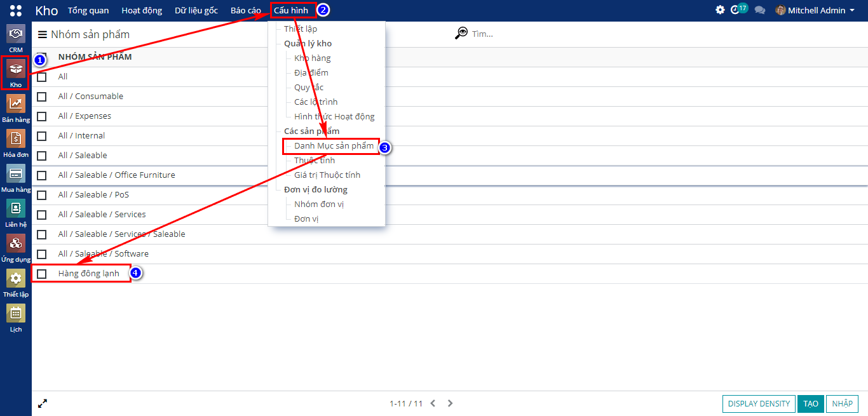Screen dimensions: 868x416
Task: Open the Cấu hình menu
Action: tap(291, 10)
